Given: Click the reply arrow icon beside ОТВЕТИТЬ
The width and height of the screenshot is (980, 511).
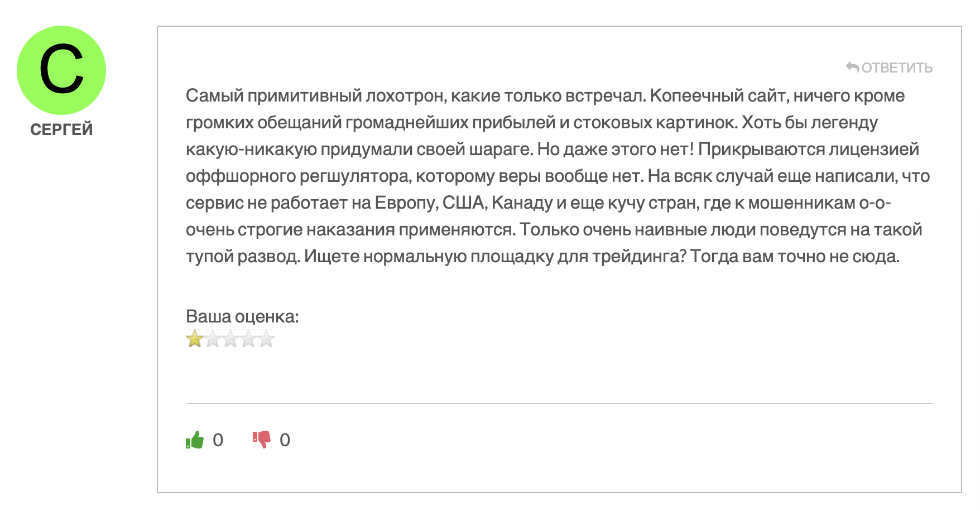Looking at the screenshot, I should pos(852,68).
